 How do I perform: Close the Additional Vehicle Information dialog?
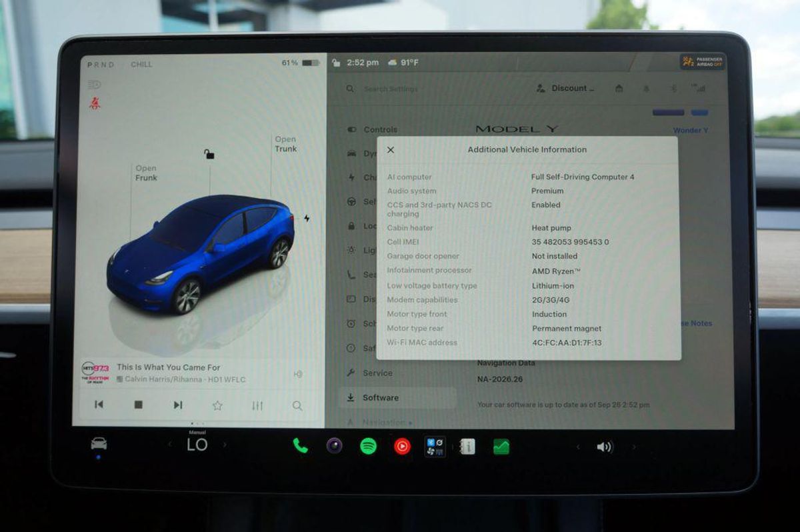pyautogui.click(x=391, y=150)
